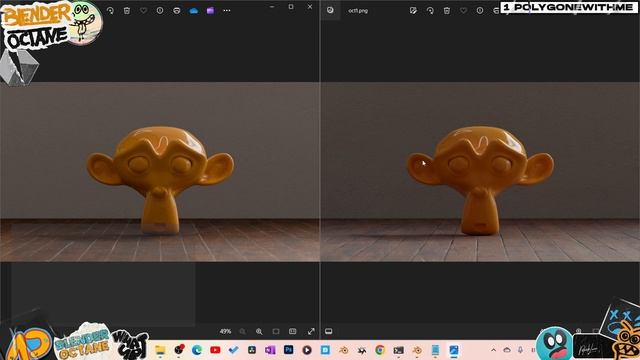
Task: Click the OneDrive cloud icon in left window toolbar
Action: pos(193,11)
